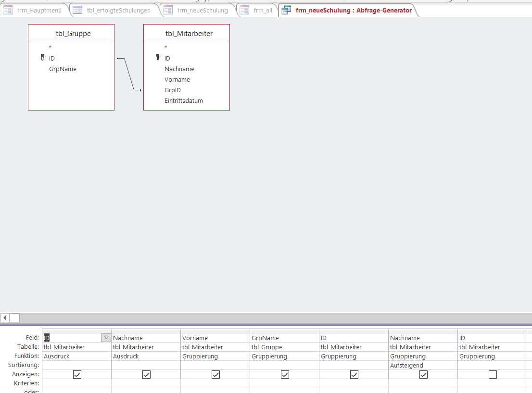532x393 pixels.
Task: Click the tbl_Gruppe cell in Tabelle row
Action: click(284, 347)
